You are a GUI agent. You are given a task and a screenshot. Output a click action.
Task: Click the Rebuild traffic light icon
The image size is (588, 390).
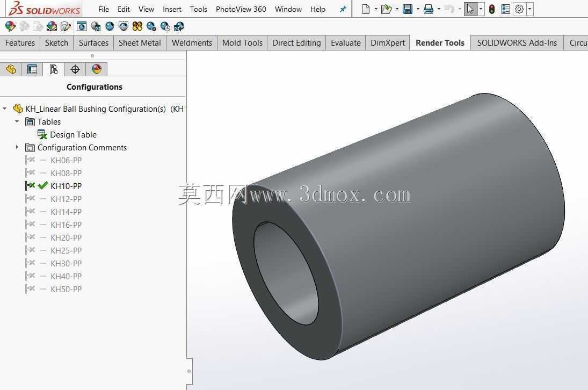(492, 9)
